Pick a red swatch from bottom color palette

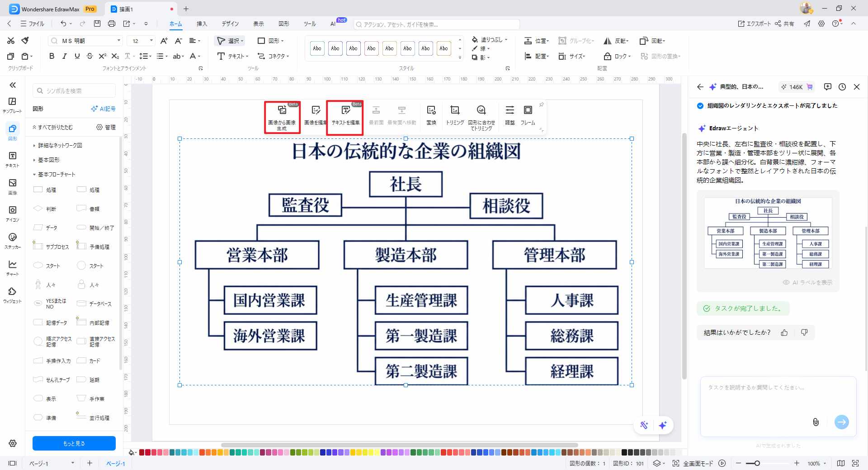(142, 452)
